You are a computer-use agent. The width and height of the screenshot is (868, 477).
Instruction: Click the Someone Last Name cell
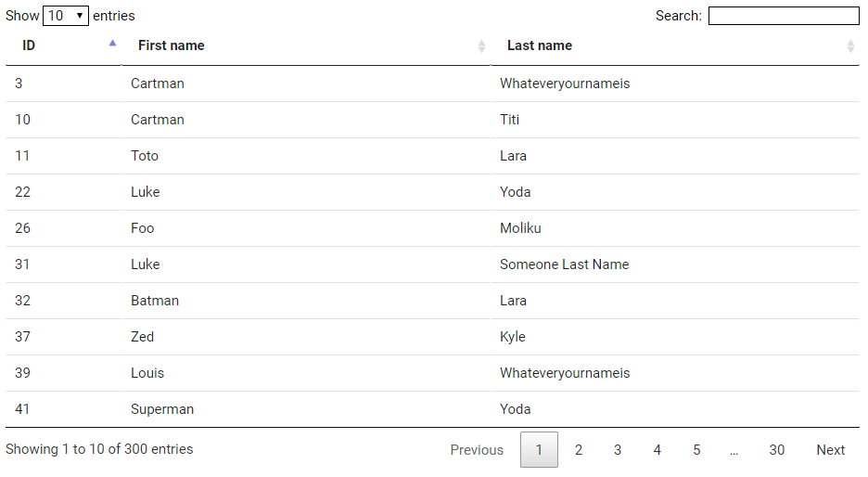pyautogui.click(x=564, y=264)
